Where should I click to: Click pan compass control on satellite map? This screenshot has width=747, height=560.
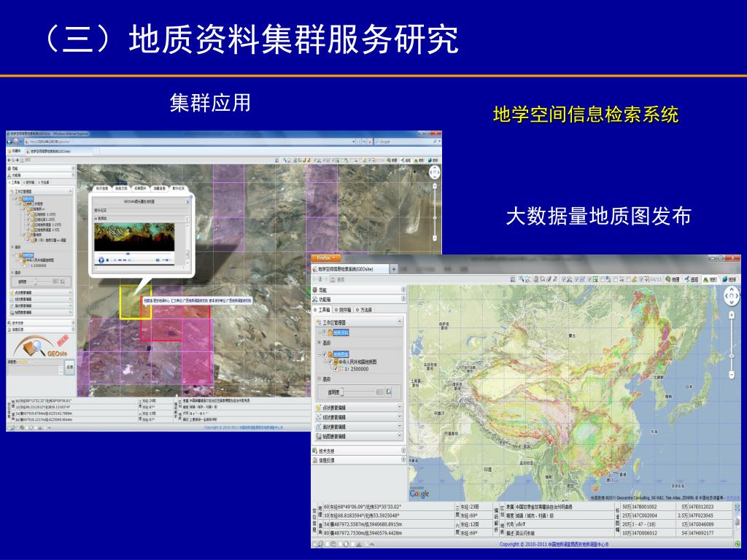coord(435,172)
